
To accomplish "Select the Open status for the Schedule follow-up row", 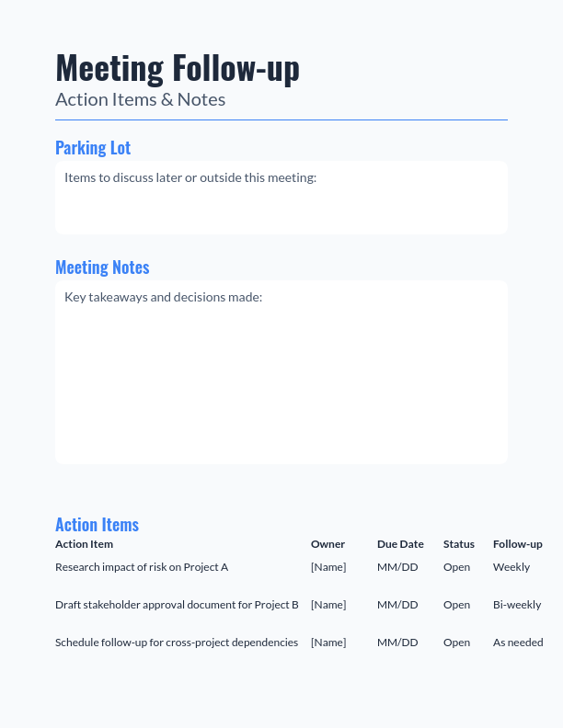I will pos(456,643).
